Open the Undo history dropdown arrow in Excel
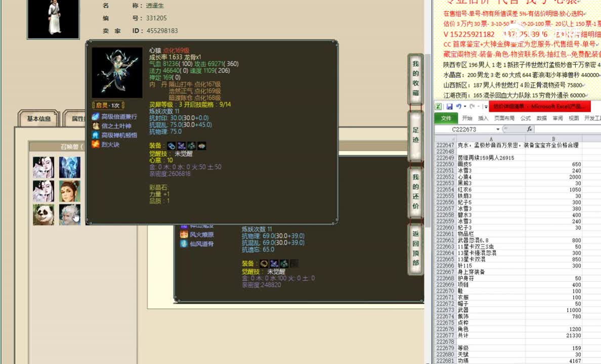This screenshot has width=601, height=364. pos(465,107)
